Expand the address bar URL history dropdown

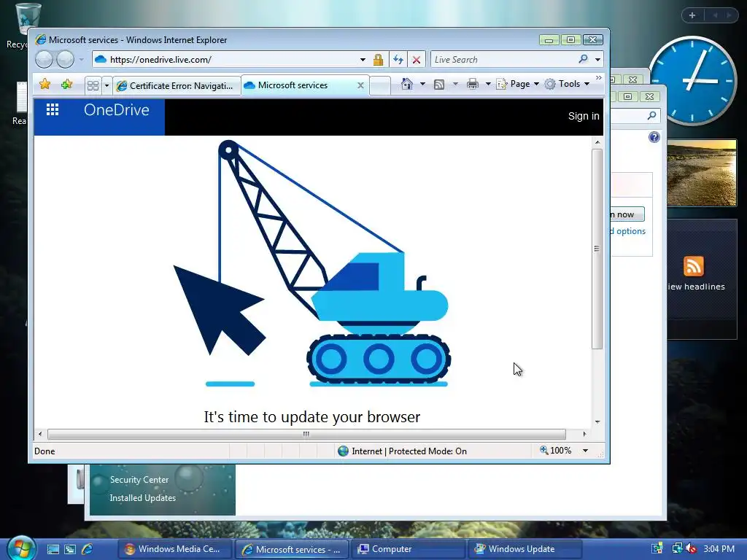click(363, 60)
